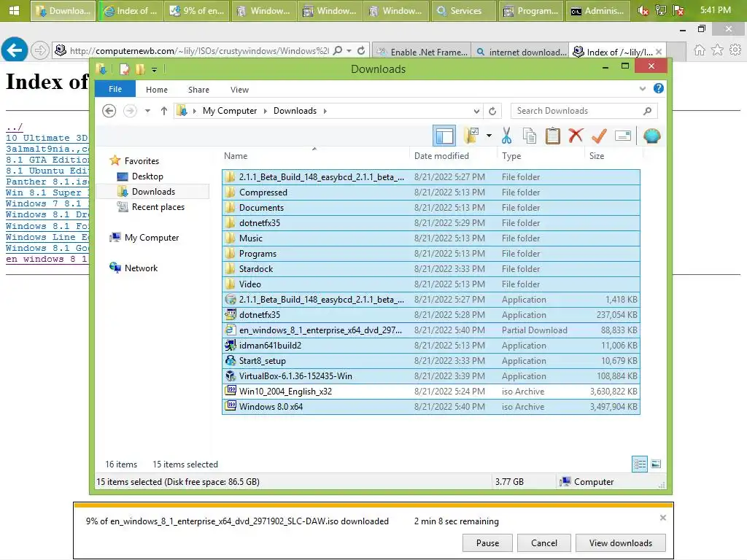Click the Search Downloads field
The width and height of the screenshot is (747, 560).
[584, 111]
